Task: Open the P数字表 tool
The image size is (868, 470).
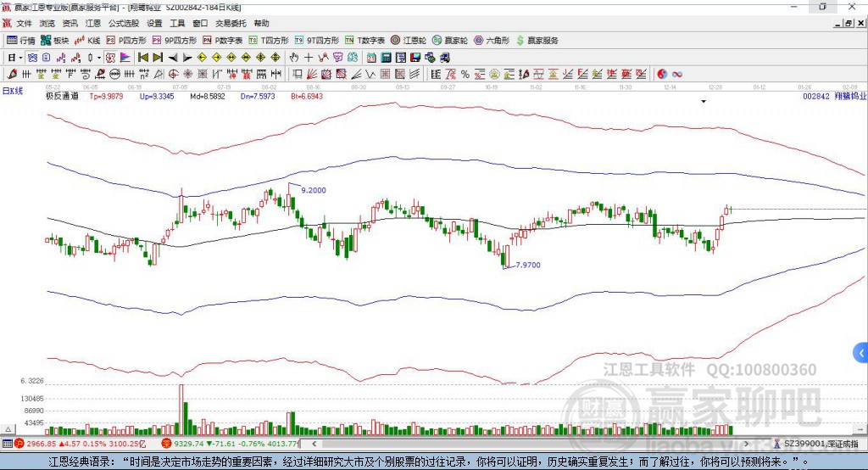Action: coord(223,41)
